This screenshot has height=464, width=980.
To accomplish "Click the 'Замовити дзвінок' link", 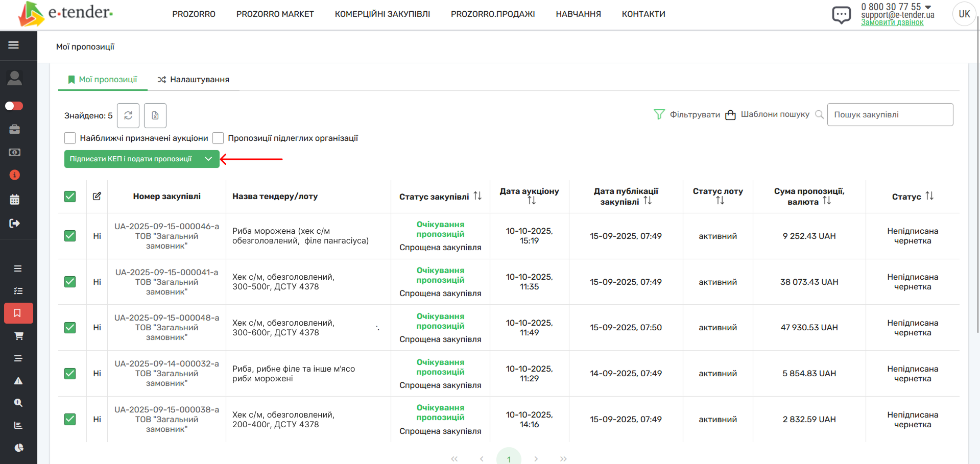I will [892, 22].
